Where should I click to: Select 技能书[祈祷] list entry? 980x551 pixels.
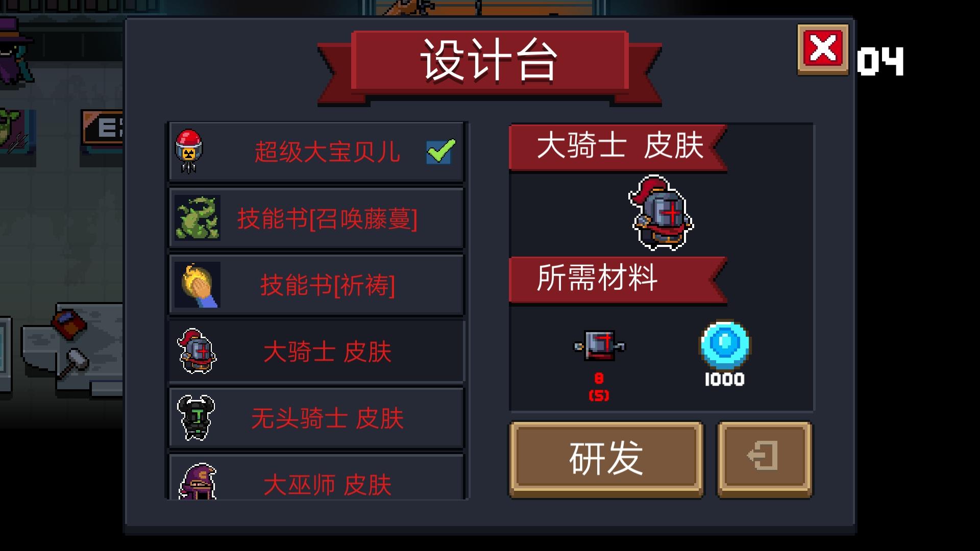tap(316, 285)
